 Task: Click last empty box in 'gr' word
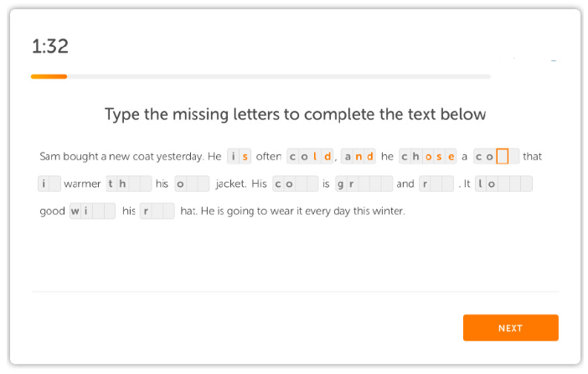387,184
